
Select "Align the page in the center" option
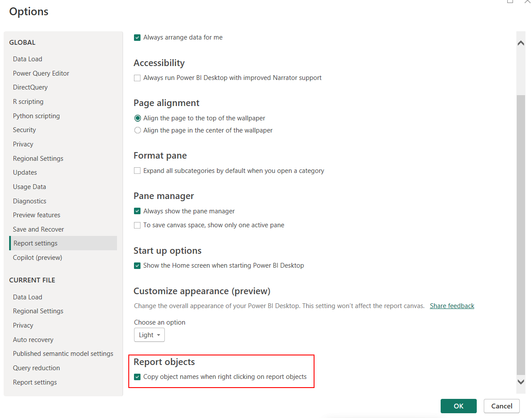point(137,130)
